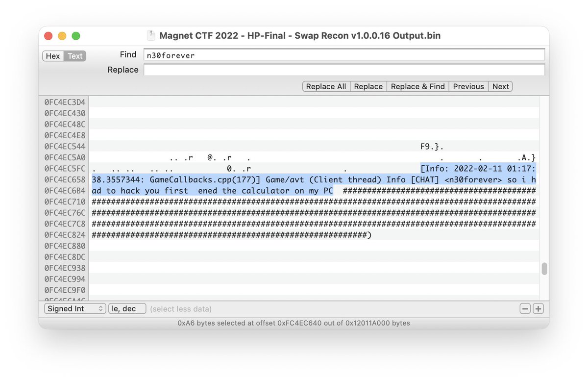
Task: Select offset 0FC4EC430 in address column
Action: pos(65,113)
